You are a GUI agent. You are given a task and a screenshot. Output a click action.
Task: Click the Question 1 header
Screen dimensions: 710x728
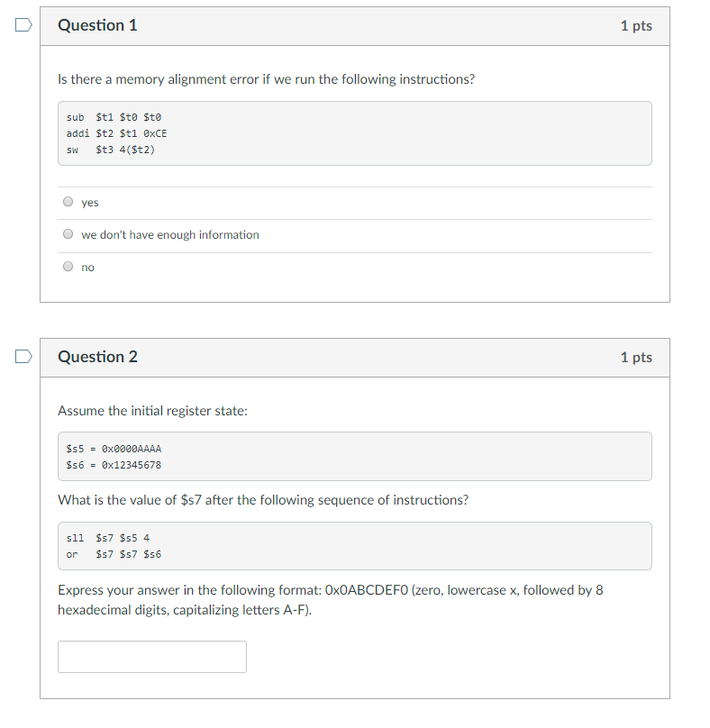click(98, 26)
